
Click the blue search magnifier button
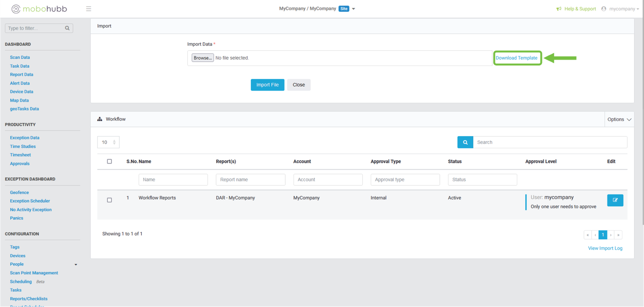465,142
